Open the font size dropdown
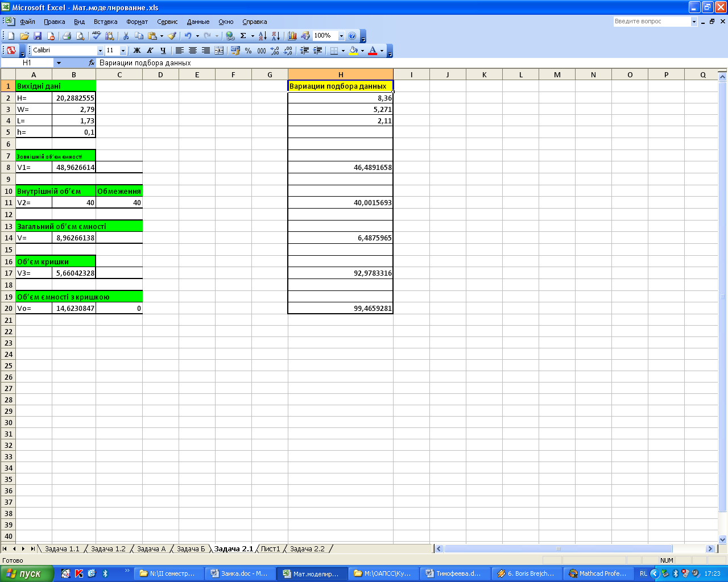This screenshot has width=728, height=582. pos(123,51)
